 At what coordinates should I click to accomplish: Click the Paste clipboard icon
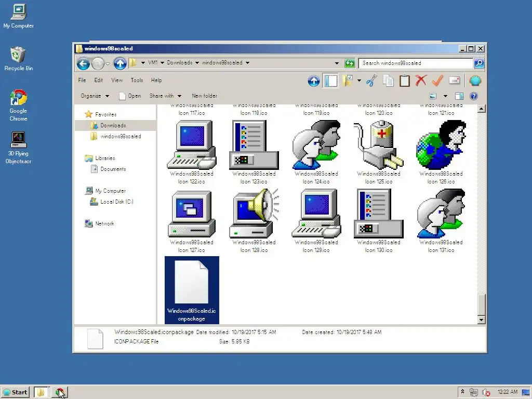pos(404,81)
